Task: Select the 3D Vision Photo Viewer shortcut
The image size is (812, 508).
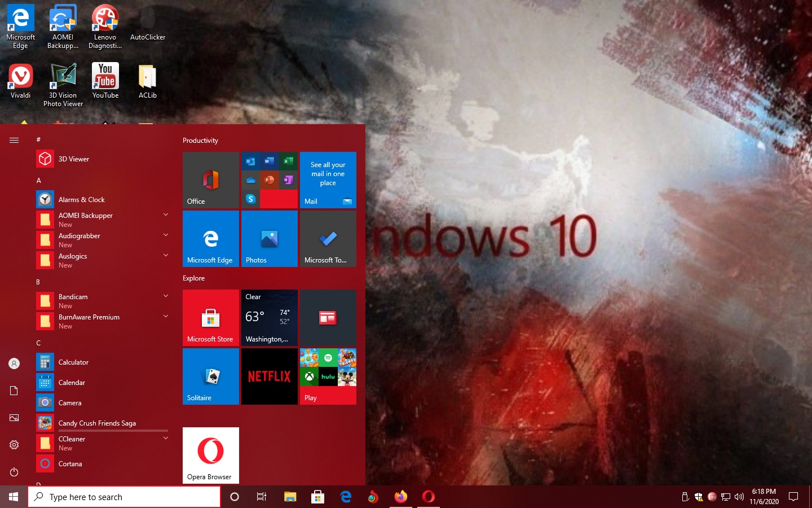Action: coord(63,85)
